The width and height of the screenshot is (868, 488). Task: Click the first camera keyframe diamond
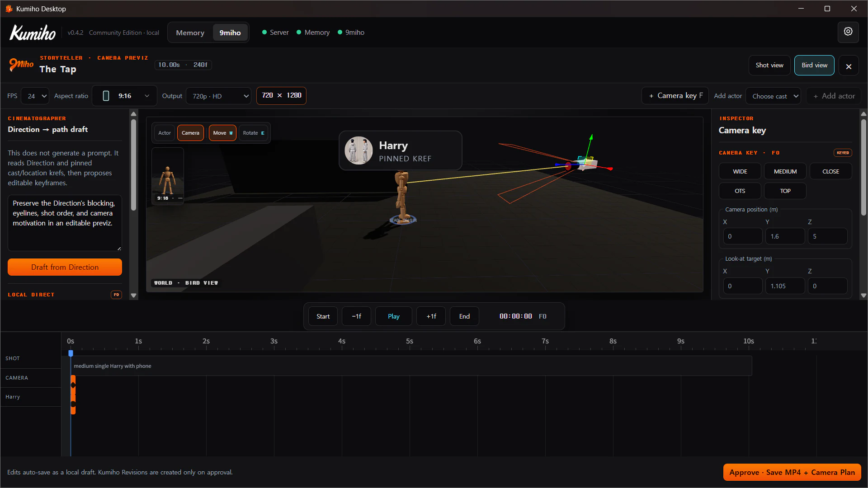[73, 385]
